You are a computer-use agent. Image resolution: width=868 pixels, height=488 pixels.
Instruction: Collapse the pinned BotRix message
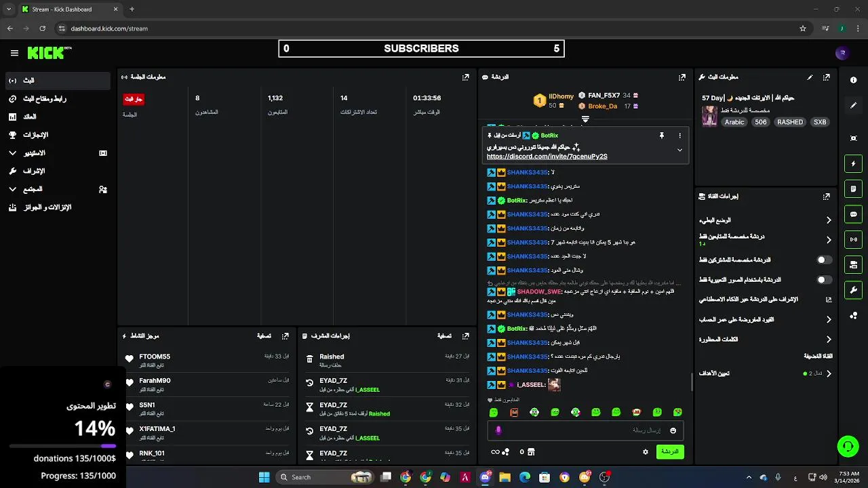coord(679,150)
